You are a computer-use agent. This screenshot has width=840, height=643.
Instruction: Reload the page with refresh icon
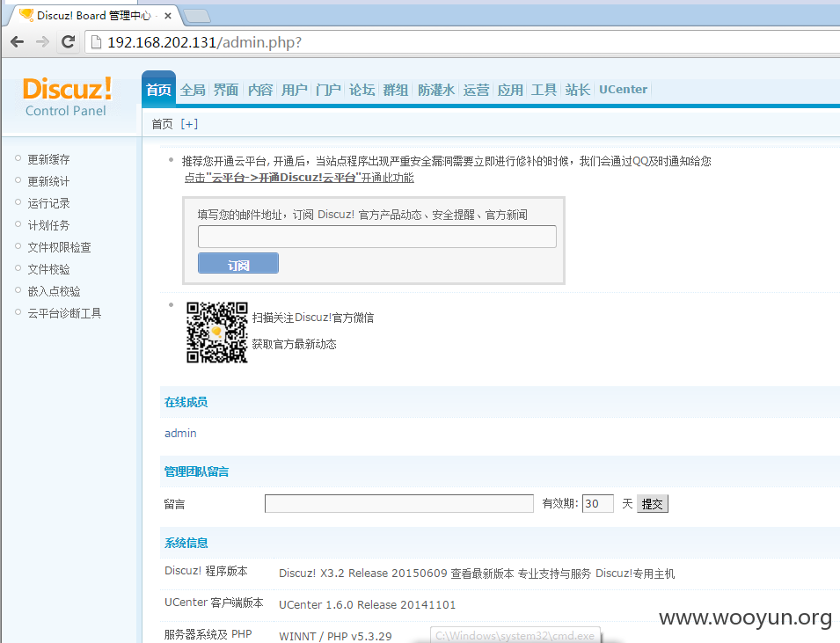coord(68,42)
